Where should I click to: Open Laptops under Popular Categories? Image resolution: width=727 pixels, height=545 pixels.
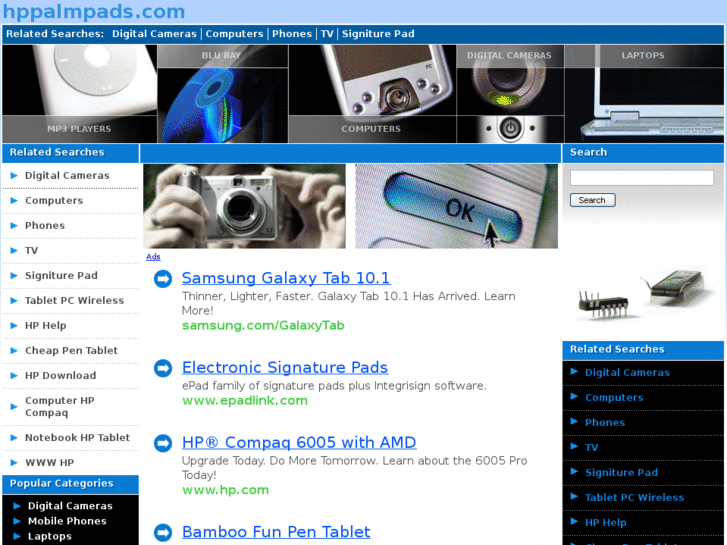(x=50, y=537)
